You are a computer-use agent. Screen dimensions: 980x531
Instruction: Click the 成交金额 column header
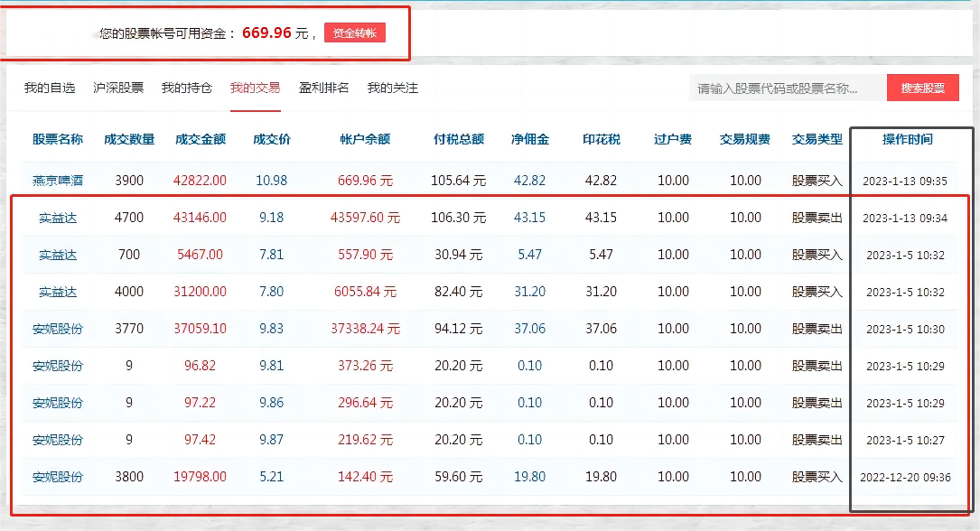click(200, 139)
